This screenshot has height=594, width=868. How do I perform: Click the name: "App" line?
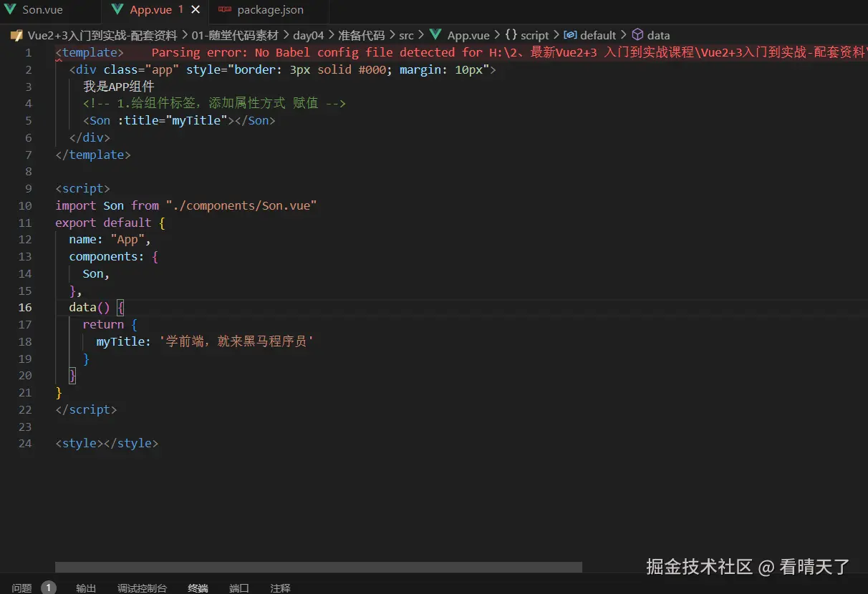(110, 239)
